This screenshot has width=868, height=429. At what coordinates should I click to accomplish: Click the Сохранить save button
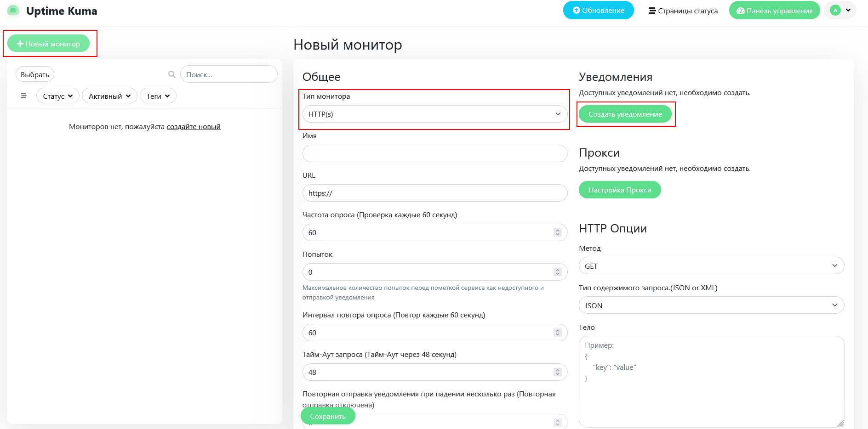click(328, 416)
